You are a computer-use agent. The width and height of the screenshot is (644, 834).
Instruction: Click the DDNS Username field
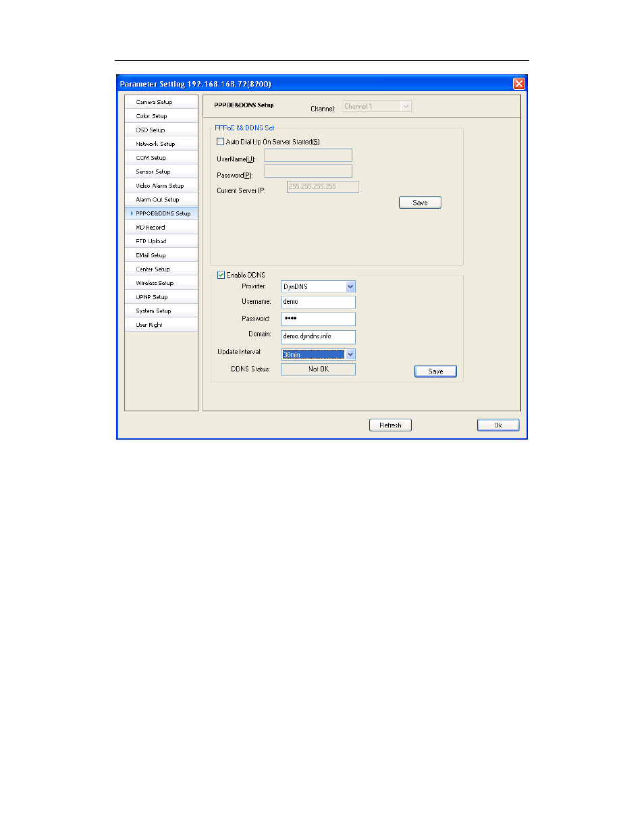pyautogui.click(x=318, y=302)
